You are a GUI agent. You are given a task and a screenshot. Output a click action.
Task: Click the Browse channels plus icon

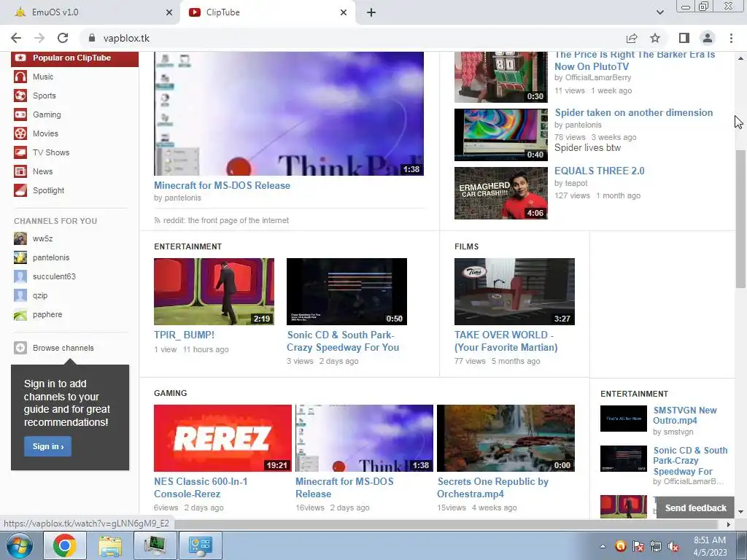[20, 348]
